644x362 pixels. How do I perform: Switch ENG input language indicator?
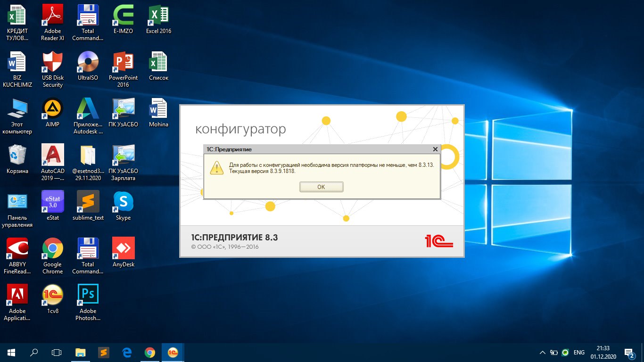(x=579, y=352)
